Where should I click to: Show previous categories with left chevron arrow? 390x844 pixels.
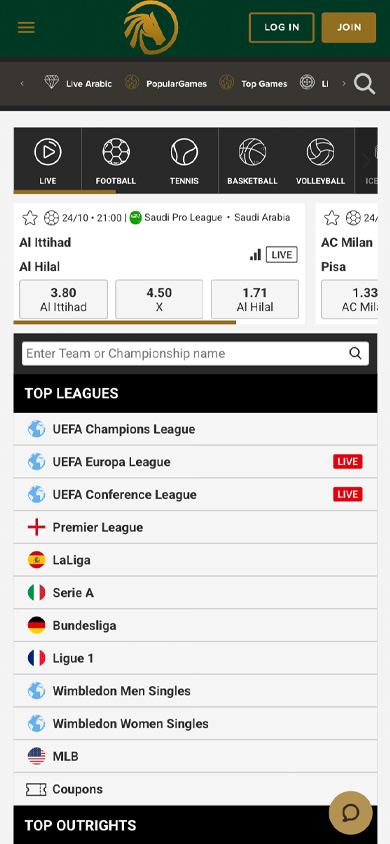tap(22, 83)
